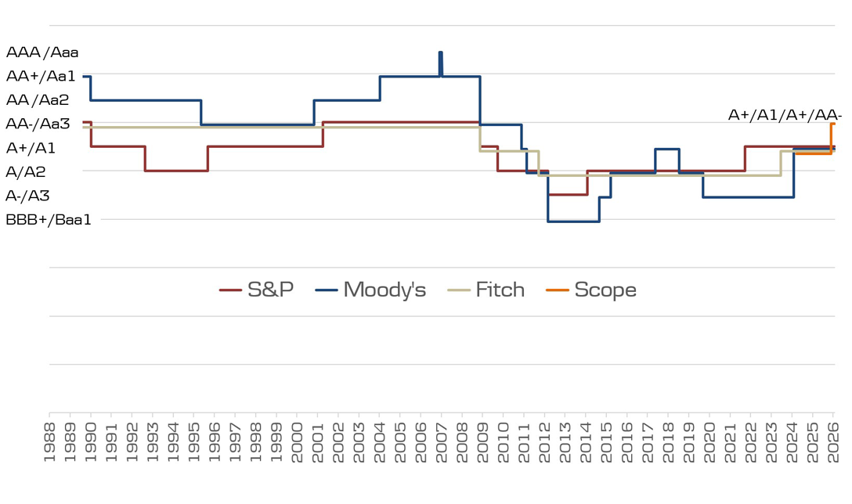Click the A+/A1/A+/AA- data label
This screenshot has height=504, width=852.
pyautogui.click(x=785, y=116)
